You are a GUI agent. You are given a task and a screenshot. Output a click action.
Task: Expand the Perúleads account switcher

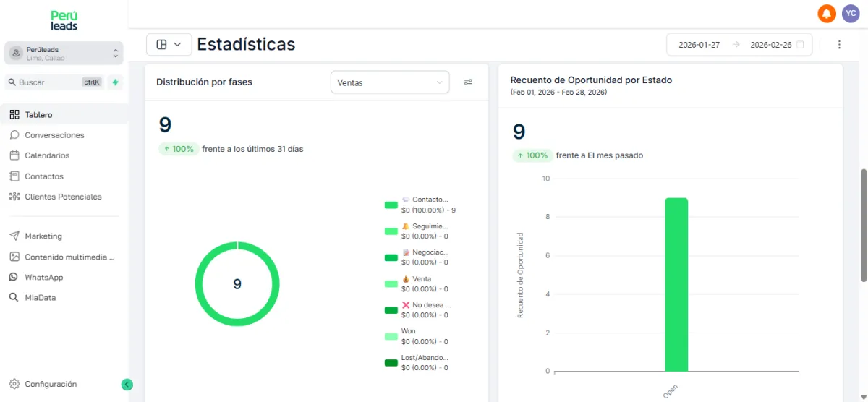tap(64, 53)
